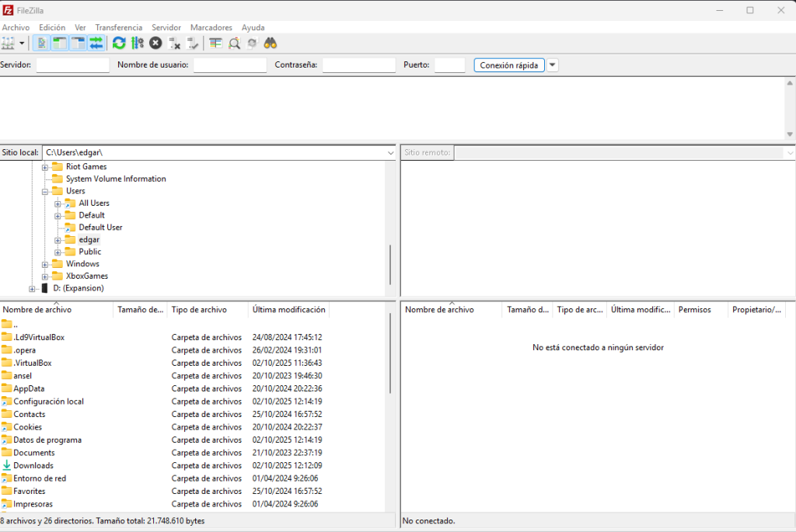Image resolution: width=796 pixels, height=532 pixels.
Task: Open directory comparison icon
Action: pos(234,43)
